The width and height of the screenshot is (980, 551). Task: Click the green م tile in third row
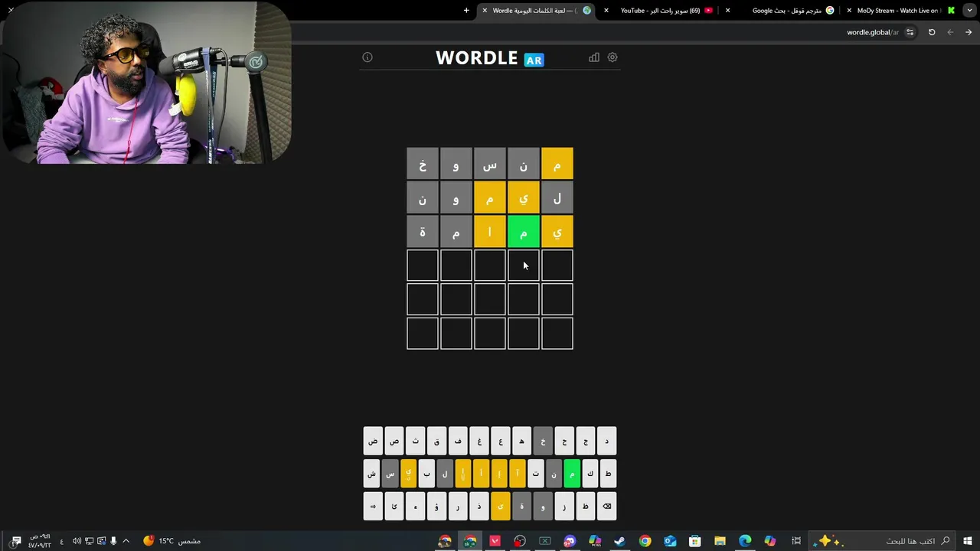point(524,232)
